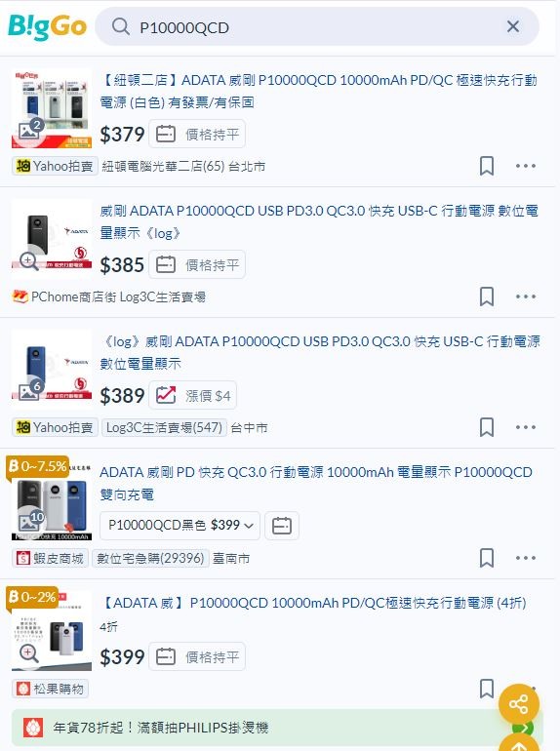
Task: Click the magnifier search icon
Action: 120,27
